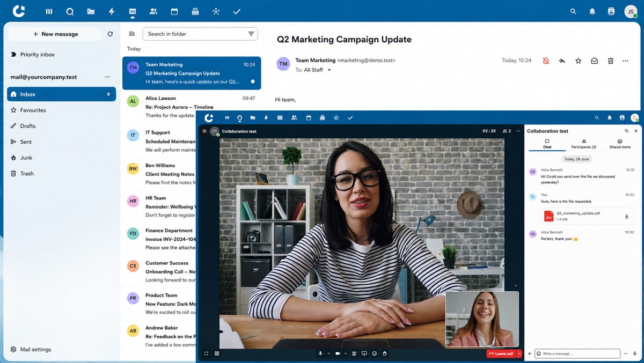The height and width of the screenshot is (363, 644).
Task: Open account options for mail@yourcompany.test
Action: pyautogui.click(x=107, y=77)
